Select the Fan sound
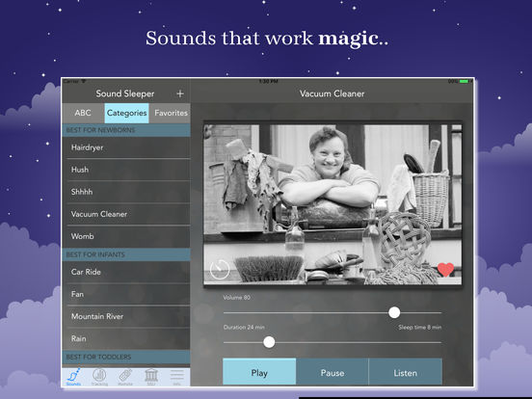Image resolution: width=532 pixels, height=399 pixels. point(126,294)
